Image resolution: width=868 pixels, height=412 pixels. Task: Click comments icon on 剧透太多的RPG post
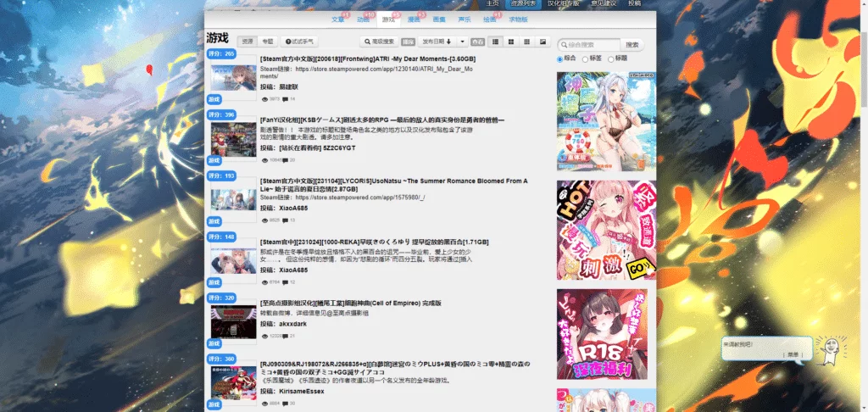285,160
